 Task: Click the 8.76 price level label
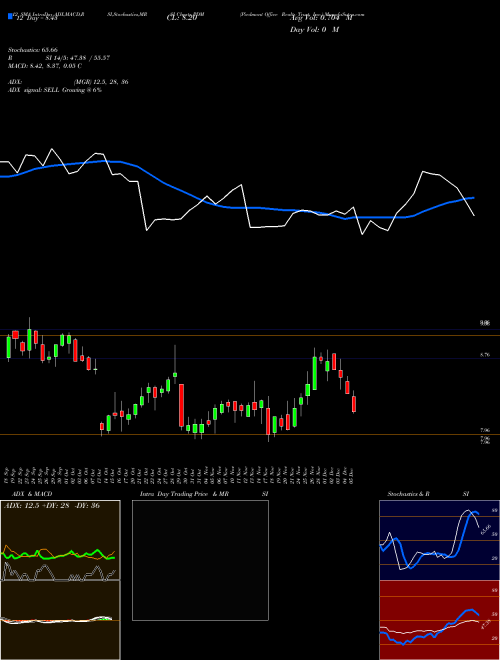coord(485,355)
